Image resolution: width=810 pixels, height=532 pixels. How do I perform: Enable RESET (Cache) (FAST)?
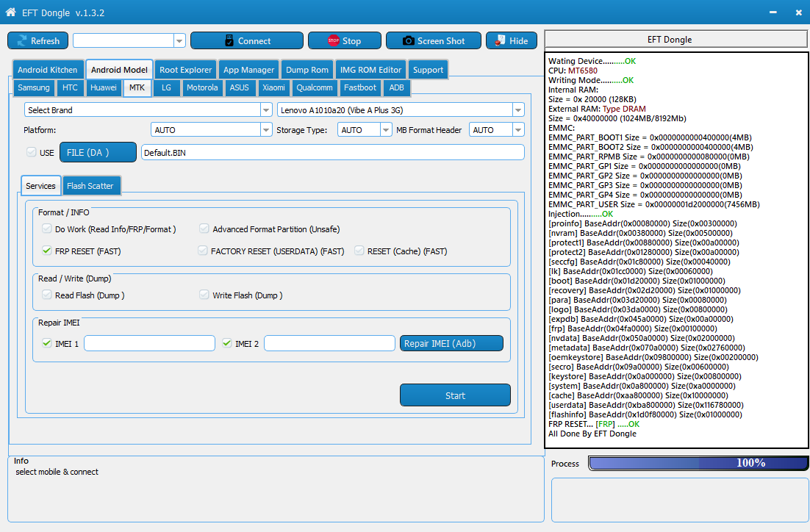(359, 251)
